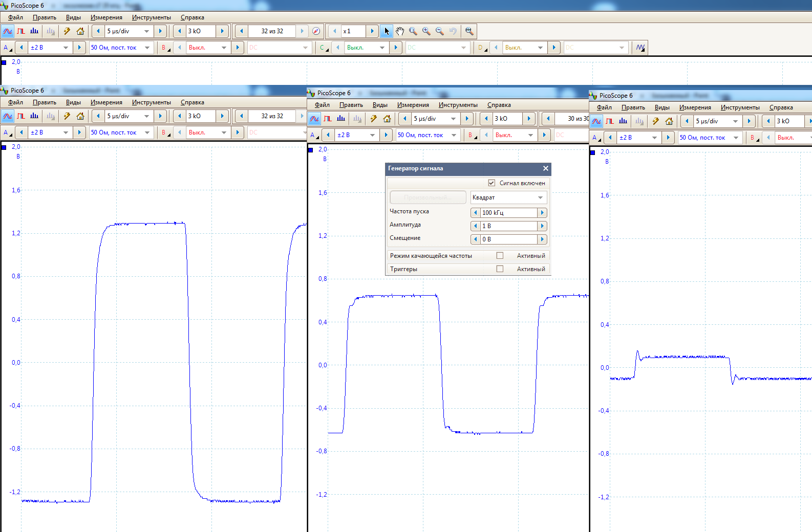Click the auto setup lightning icon in right window
The image size is (812, 532).
click(655, 121)
